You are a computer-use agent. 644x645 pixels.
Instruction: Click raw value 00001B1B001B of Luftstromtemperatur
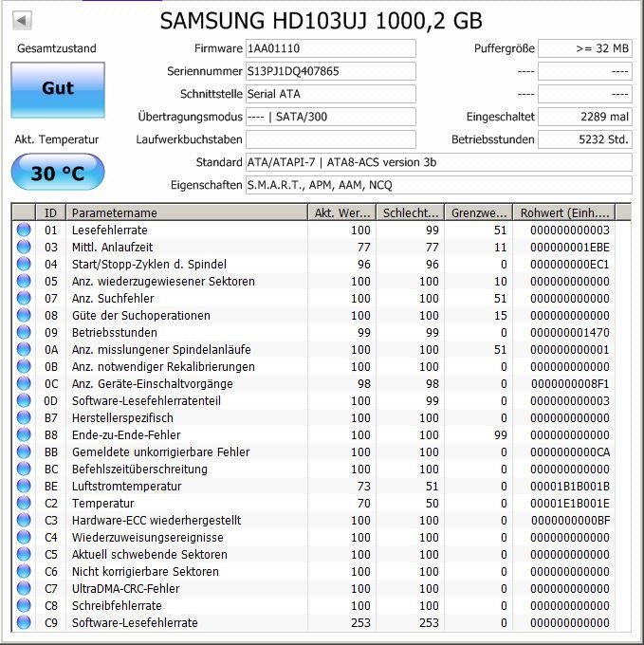coord(570,487)
